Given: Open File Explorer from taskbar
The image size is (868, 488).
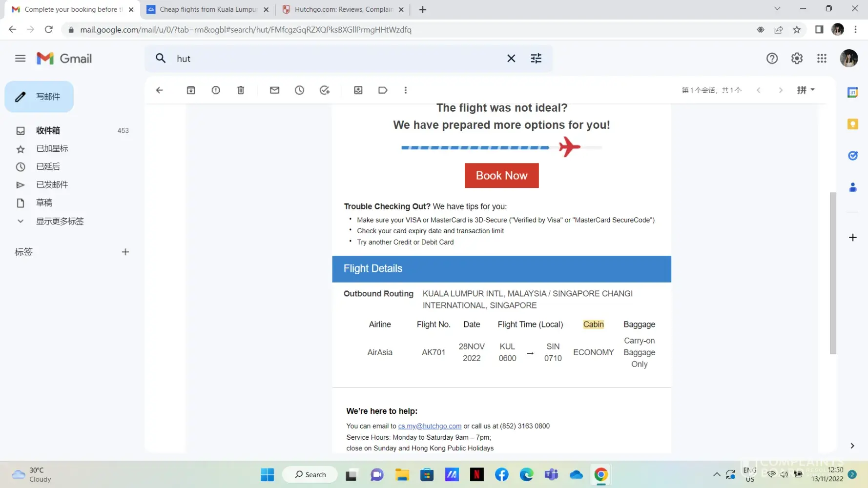Looking at the screenshot, I should [x=402, y=474].
